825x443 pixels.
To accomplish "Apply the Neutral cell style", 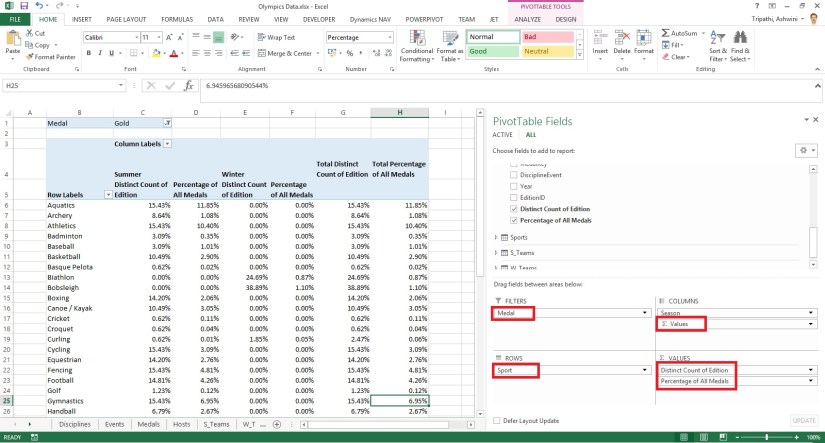I will [x=547, y=52].
